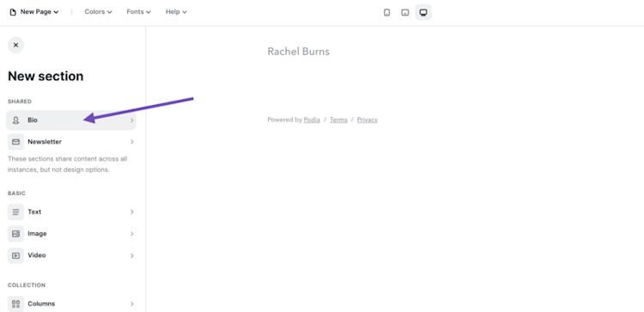This screenshot has height=312, width=644.
Task: Close the New section panel
Action: [x=15, y=46]
